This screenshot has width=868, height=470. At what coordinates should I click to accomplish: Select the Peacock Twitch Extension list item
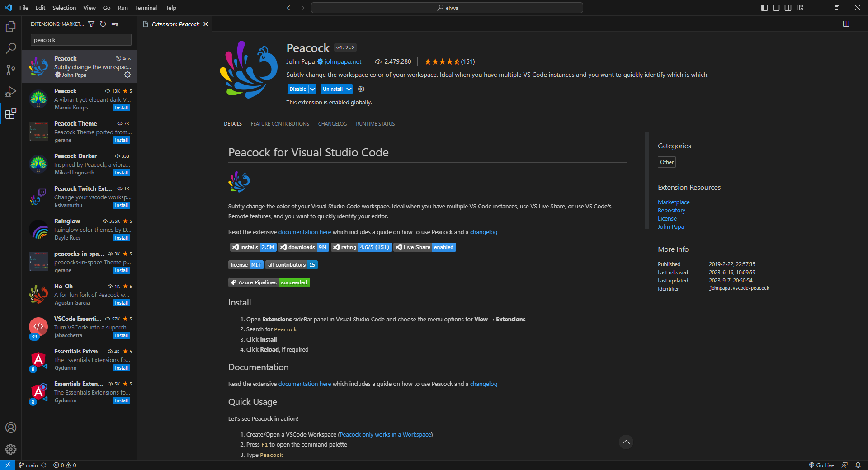pyautogui.click(x=80, y=197)
